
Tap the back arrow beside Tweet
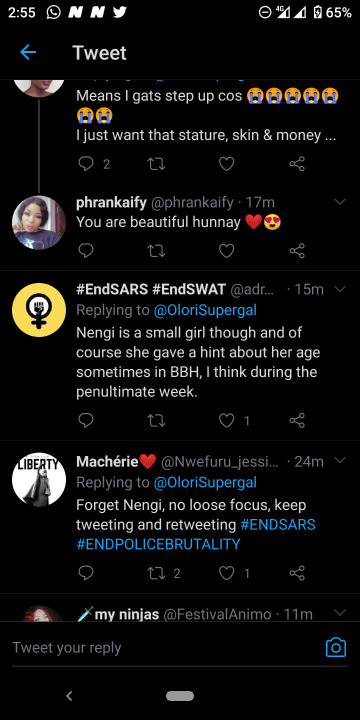pos(28,52)
